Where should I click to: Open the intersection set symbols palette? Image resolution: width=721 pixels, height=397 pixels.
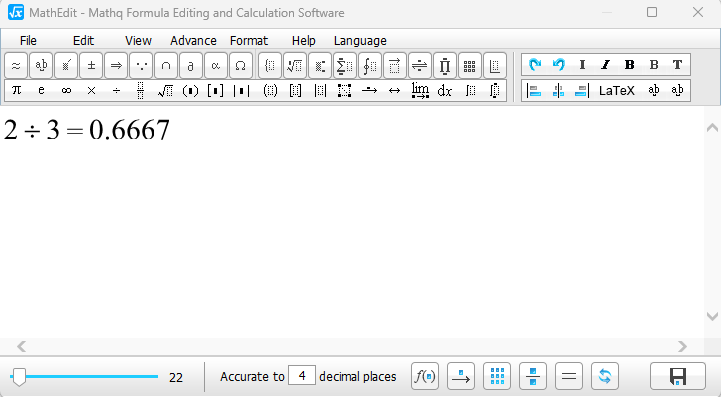(166, 66)
